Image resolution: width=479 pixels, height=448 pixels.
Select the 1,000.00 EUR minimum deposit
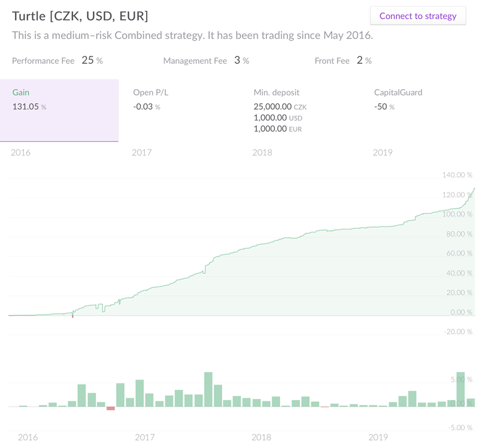(278, 129)
